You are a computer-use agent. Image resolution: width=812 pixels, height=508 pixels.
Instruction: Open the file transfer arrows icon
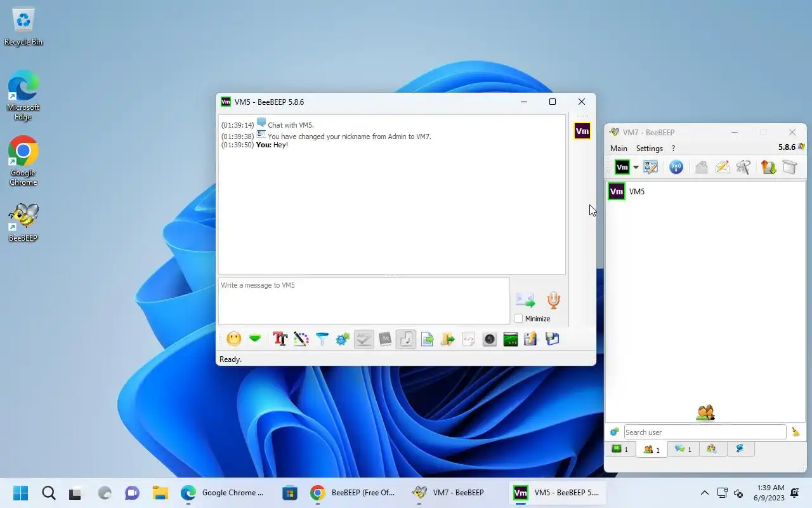(x=768, y=167)
